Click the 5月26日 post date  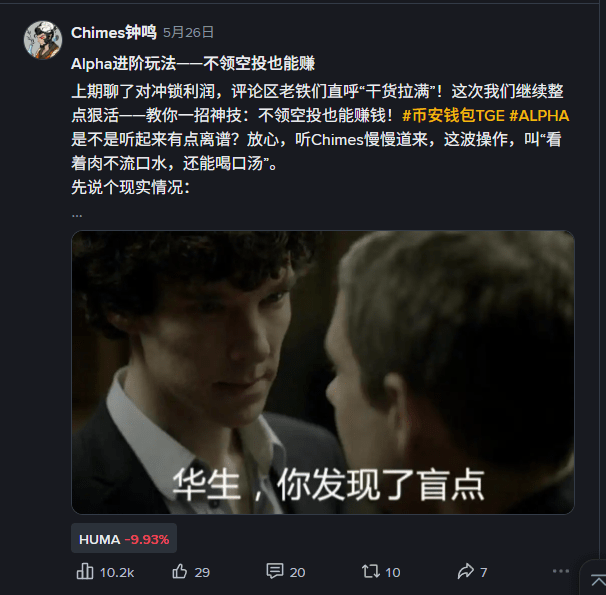(188, 32)
